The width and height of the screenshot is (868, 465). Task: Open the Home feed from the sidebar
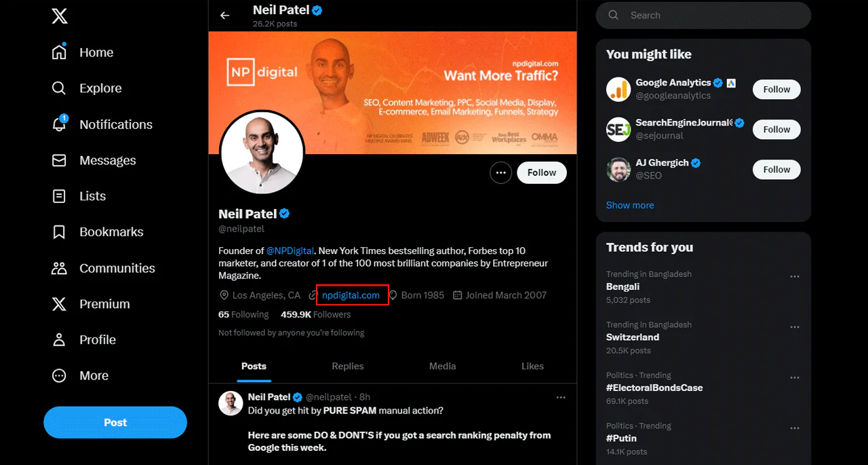coord(96,52)
